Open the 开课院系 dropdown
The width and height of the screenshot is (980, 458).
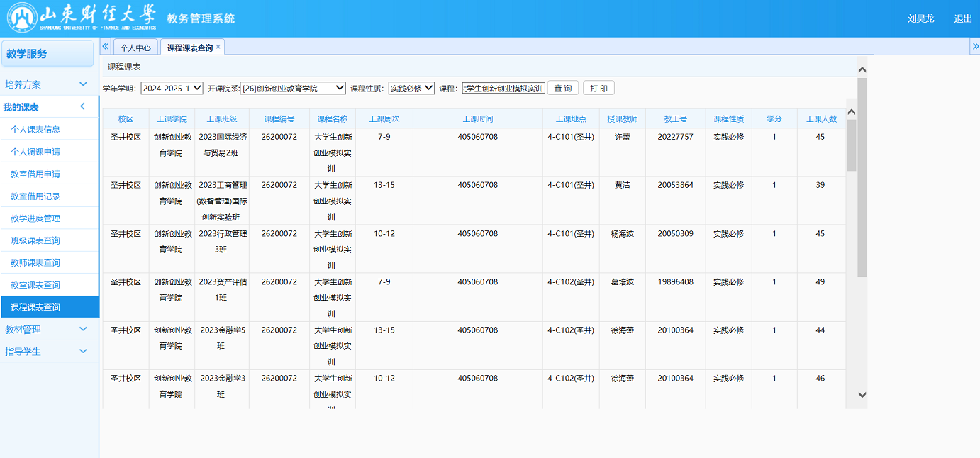[293, 89]
